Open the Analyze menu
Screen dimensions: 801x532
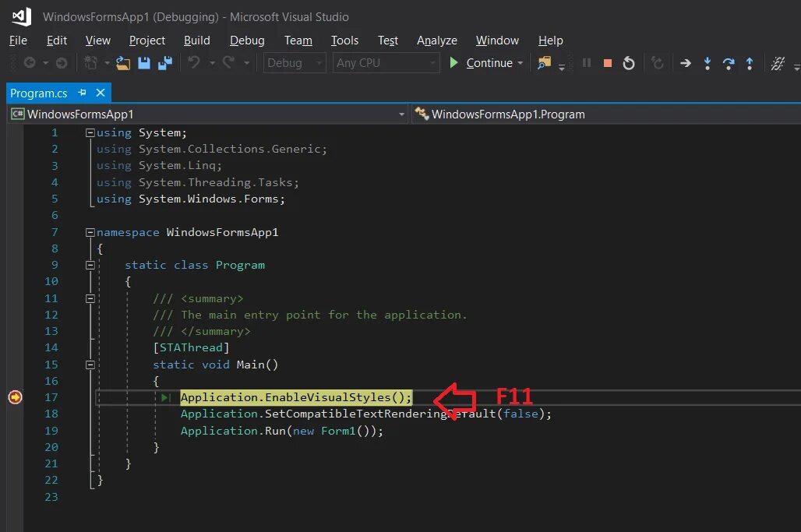pyautogui.click(x=437, y=41)
